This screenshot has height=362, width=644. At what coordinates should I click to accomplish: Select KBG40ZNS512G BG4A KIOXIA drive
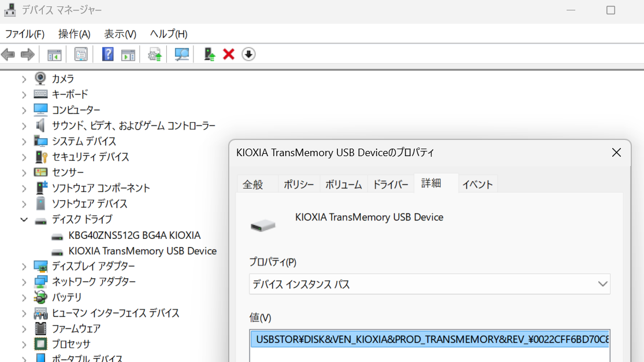tap(135, 235)
